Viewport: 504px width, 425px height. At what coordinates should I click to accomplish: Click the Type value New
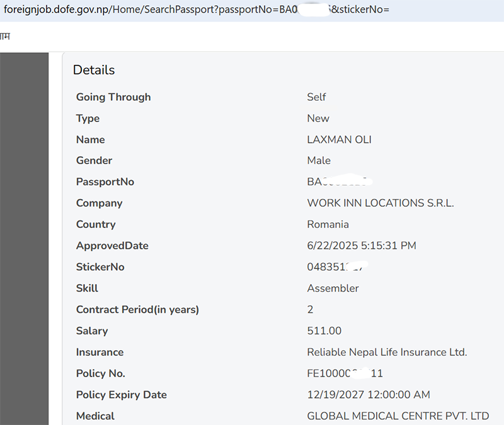click(x=318, y=118)
